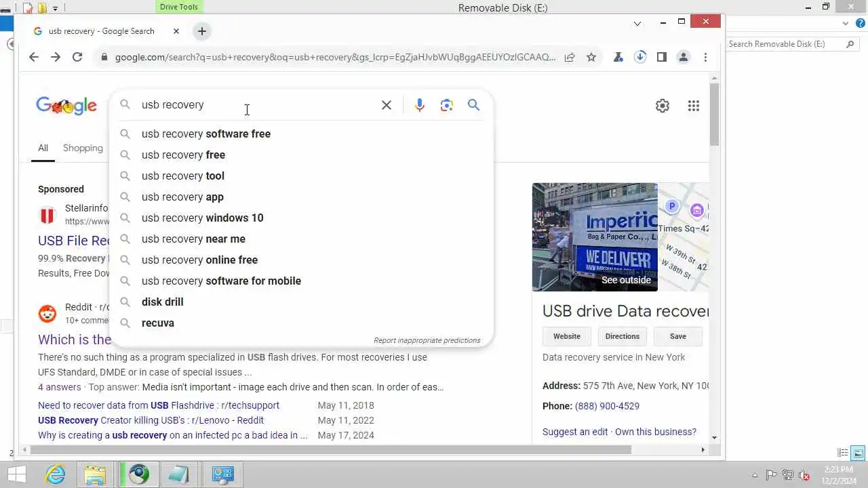
Task: Open Internet Explorer from taskbar
Action: point(55,474)
